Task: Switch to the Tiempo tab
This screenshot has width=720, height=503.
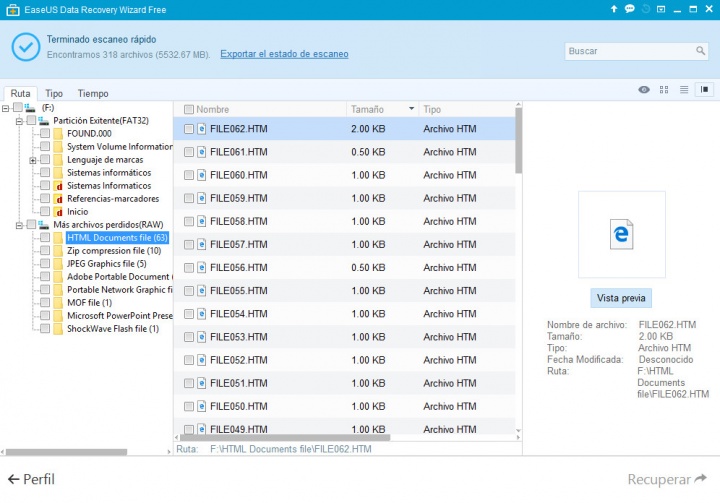Action: (93, 93)
